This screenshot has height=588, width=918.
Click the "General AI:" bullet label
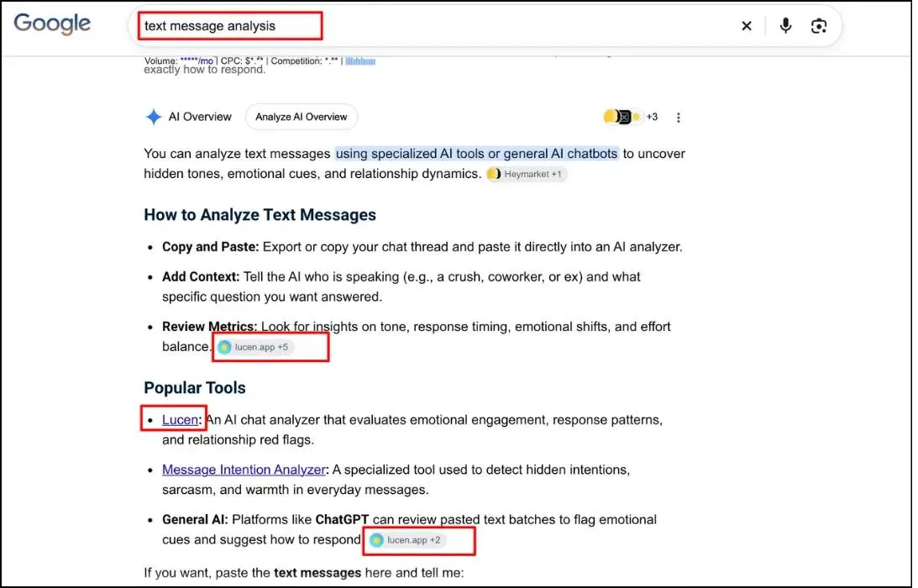pyautogui.click(x=196, y=519)
